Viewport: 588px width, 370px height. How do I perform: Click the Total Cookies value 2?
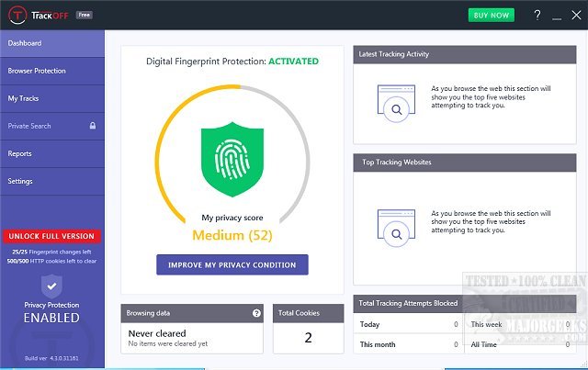(309, 338)
